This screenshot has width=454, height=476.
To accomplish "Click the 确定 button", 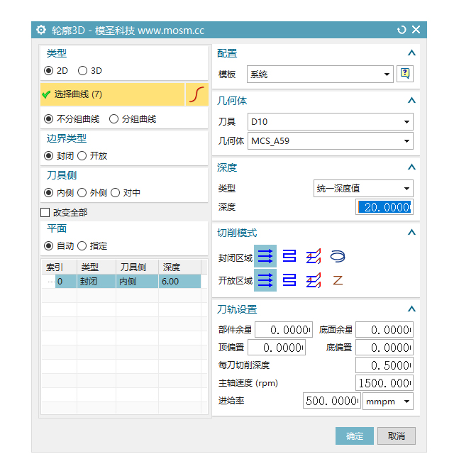I will [354, 436].
